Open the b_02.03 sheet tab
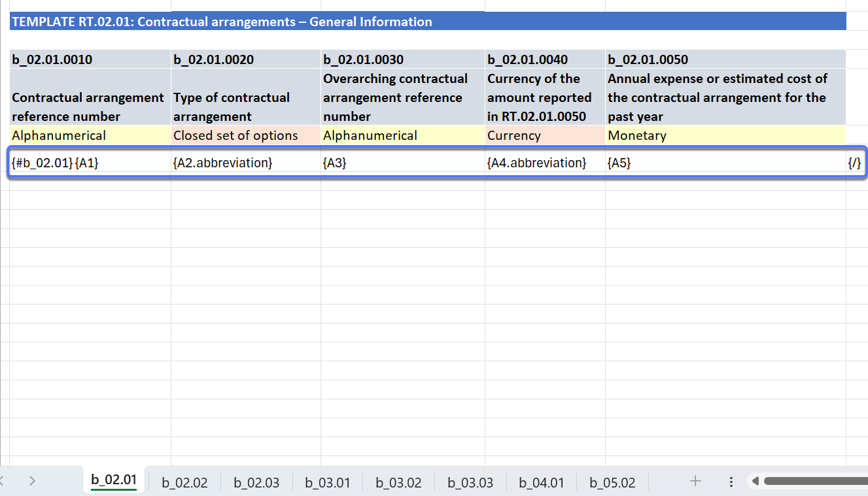This screenshot has height=496, width=868. click(x=256, y=483)
